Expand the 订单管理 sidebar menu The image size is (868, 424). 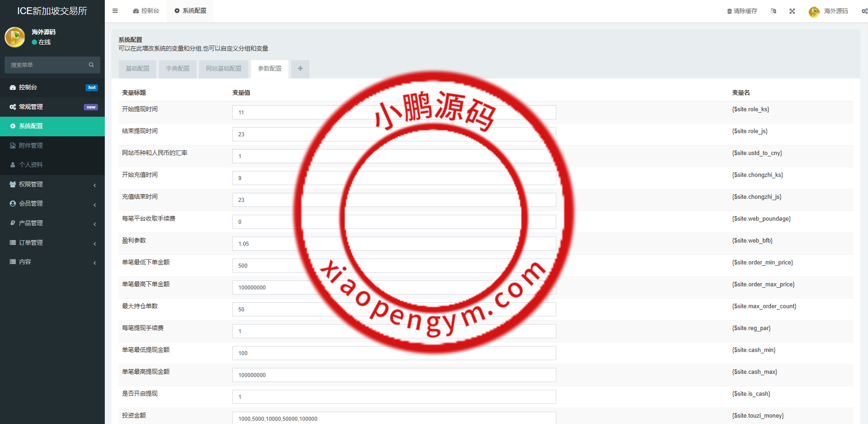click(52, 243)
